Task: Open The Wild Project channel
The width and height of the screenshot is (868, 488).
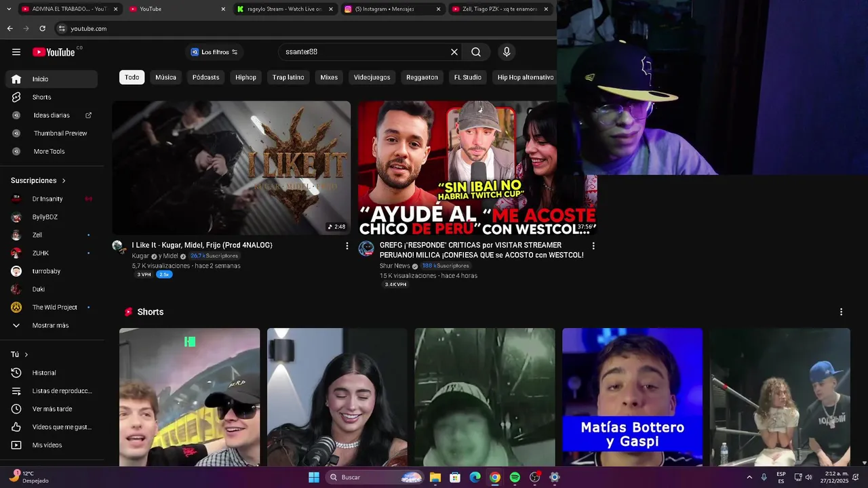Action: (52, 307)
